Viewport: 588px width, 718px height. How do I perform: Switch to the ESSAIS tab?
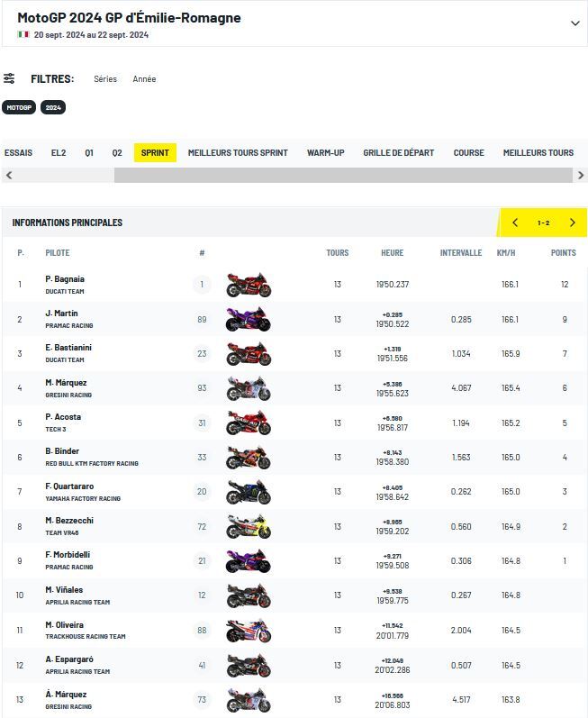(18, 153)
